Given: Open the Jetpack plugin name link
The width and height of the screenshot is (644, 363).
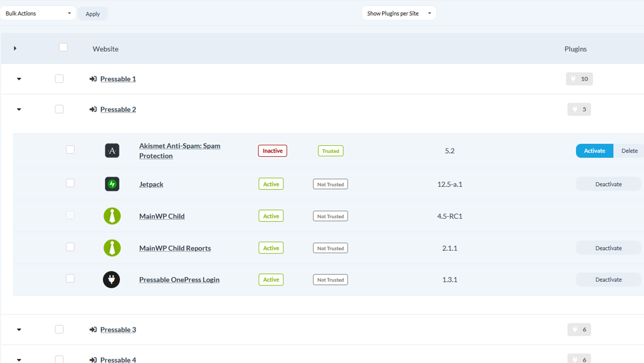Looking at the screenshot, I should [x=151, y=184].
